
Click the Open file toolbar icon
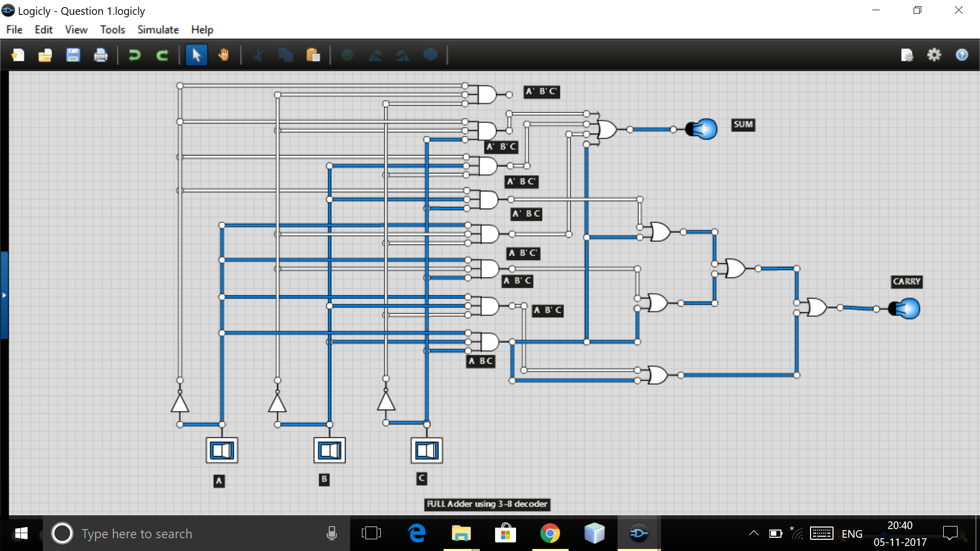[x=45, y=55]
